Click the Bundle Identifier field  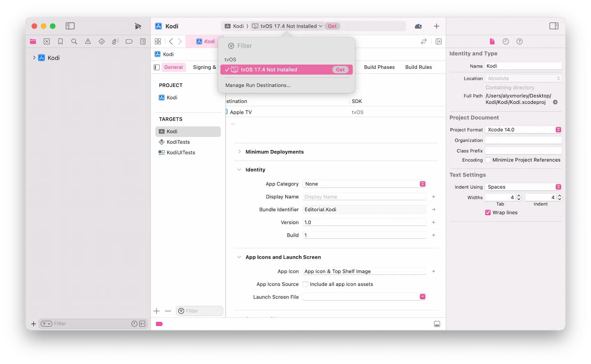click(364, 210)
